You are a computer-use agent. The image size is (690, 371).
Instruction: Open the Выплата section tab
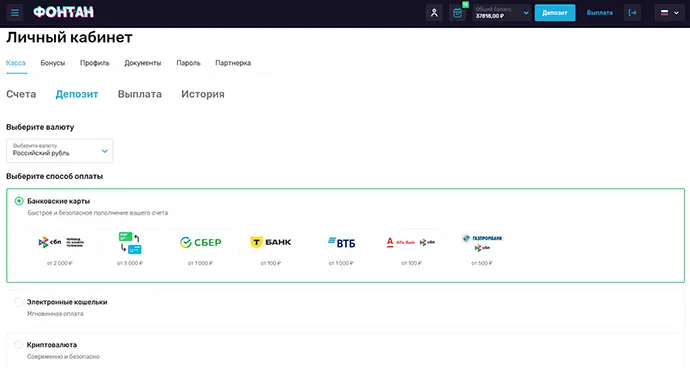(x=139, y=94)
